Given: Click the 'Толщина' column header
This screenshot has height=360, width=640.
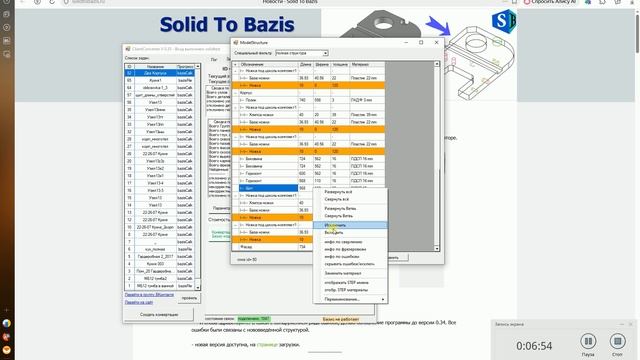Looking at the screenshot, I should tap(340, 64).
